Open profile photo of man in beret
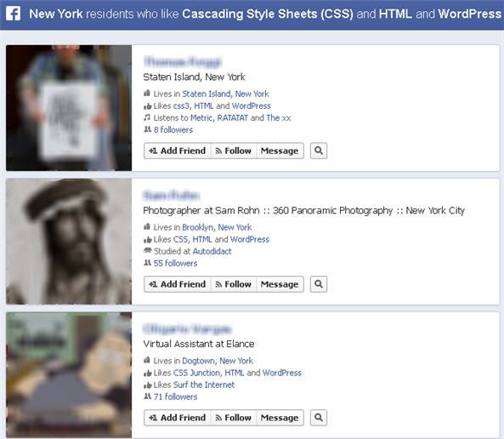Viewport: 504px width, 439px height. coord(69,242)
